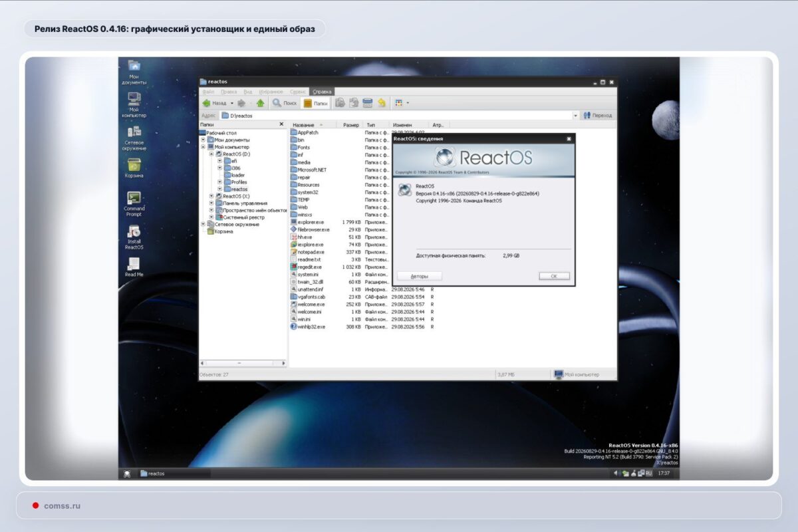This screenshot has width=798, height=532.
Task: Open the Read Me desktop icon
Action: [x=134, y=267]
